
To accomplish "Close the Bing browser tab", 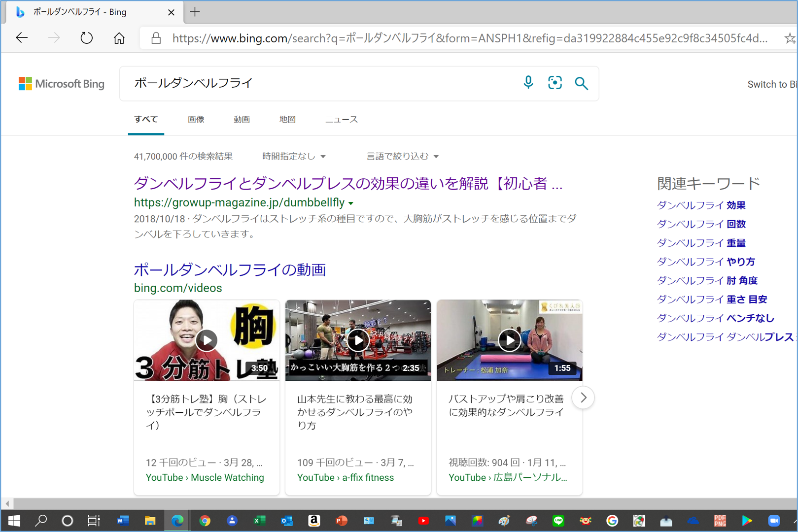I will click(171, 12).
